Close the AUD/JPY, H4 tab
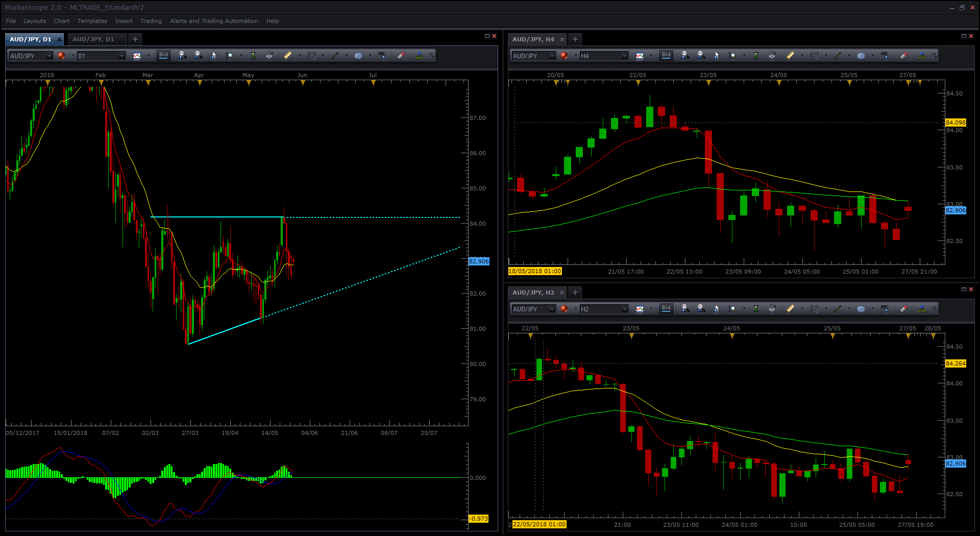 tap(562, 39)
